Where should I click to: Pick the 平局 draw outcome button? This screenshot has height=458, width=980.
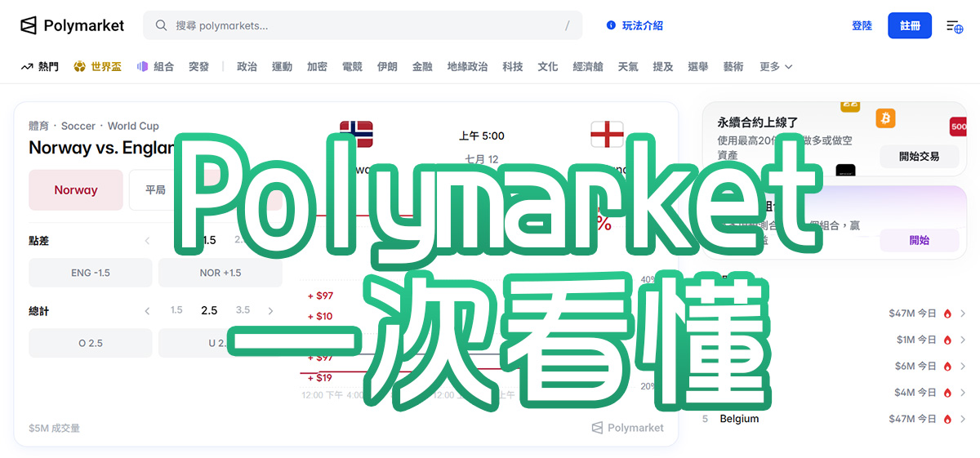point(155,190)
